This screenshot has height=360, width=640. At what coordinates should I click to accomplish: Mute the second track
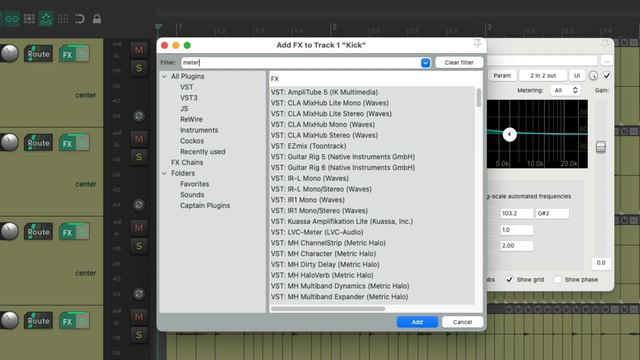click(x=139, y=139)
